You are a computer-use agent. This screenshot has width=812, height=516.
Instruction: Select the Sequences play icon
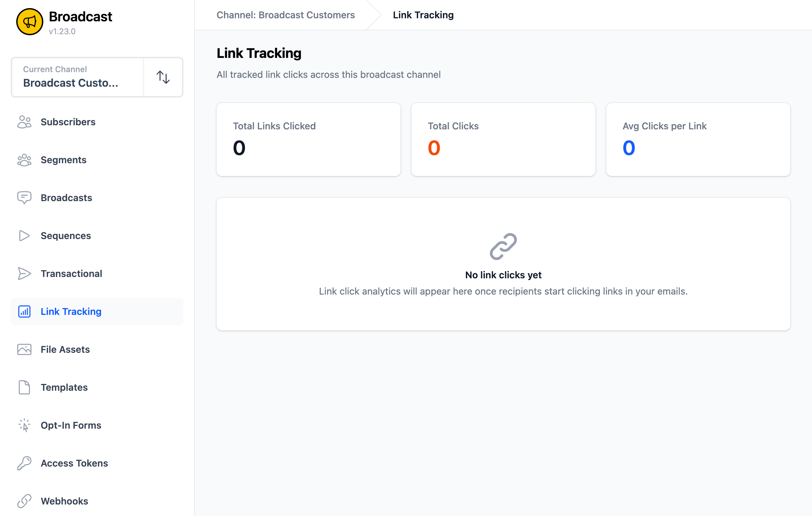tap(24, 236)
